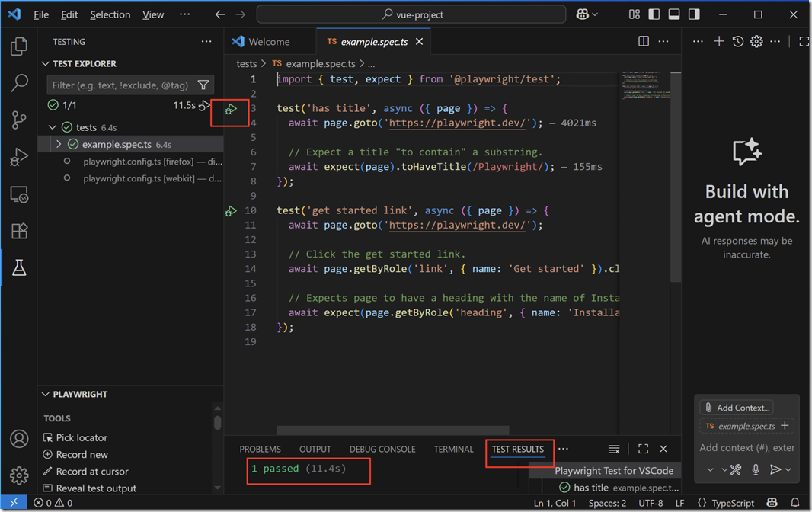Open the Search view in activity bar
812x512 pixels.
(19, 83)
